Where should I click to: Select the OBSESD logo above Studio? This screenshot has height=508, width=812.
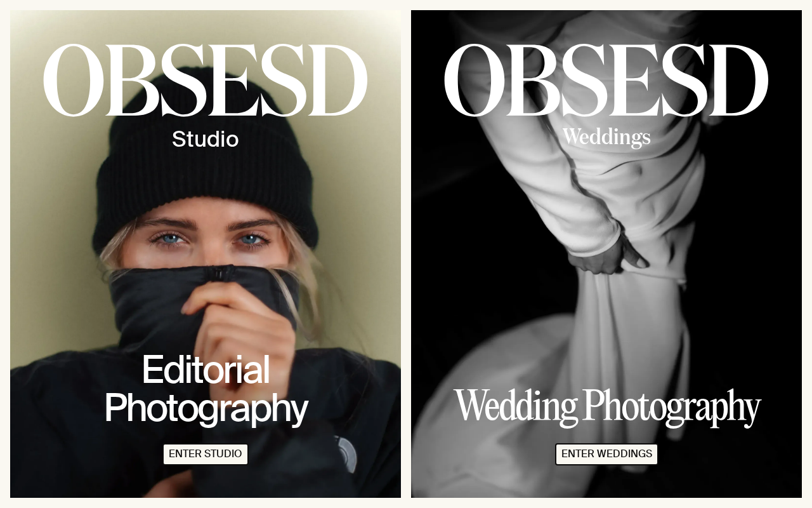click(206, 80)
